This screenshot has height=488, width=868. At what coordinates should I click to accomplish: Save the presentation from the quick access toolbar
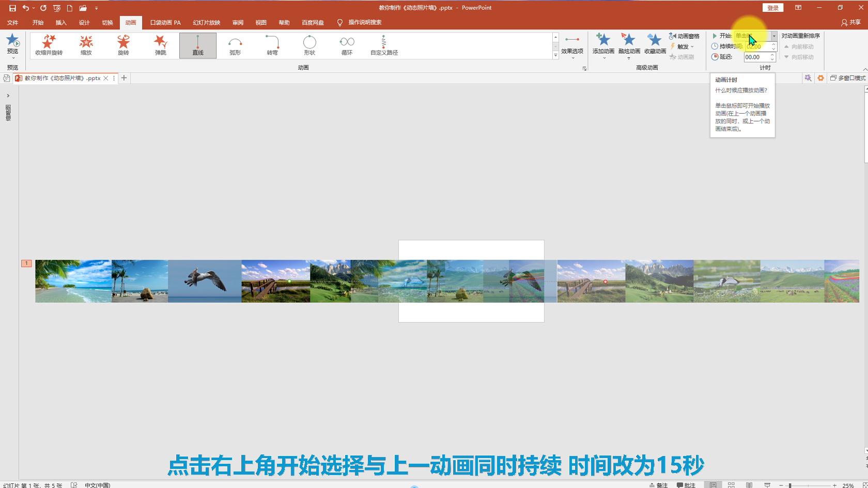pos(12,8)
